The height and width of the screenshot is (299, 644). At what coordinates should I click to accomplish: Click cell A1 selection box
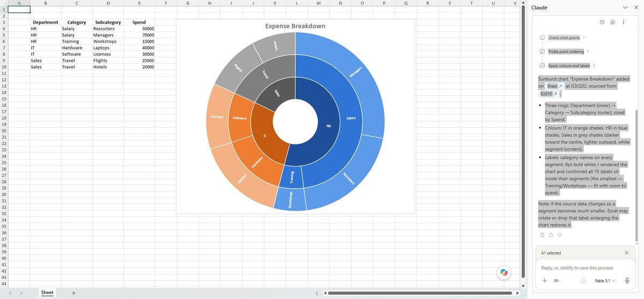pos(19,10)
